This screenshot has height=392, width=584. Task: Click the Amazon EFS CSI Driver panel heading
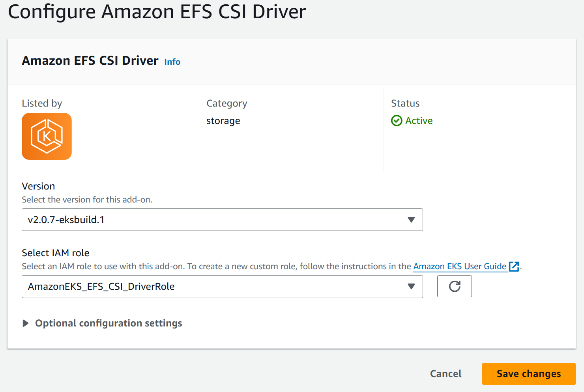point(90,61)
